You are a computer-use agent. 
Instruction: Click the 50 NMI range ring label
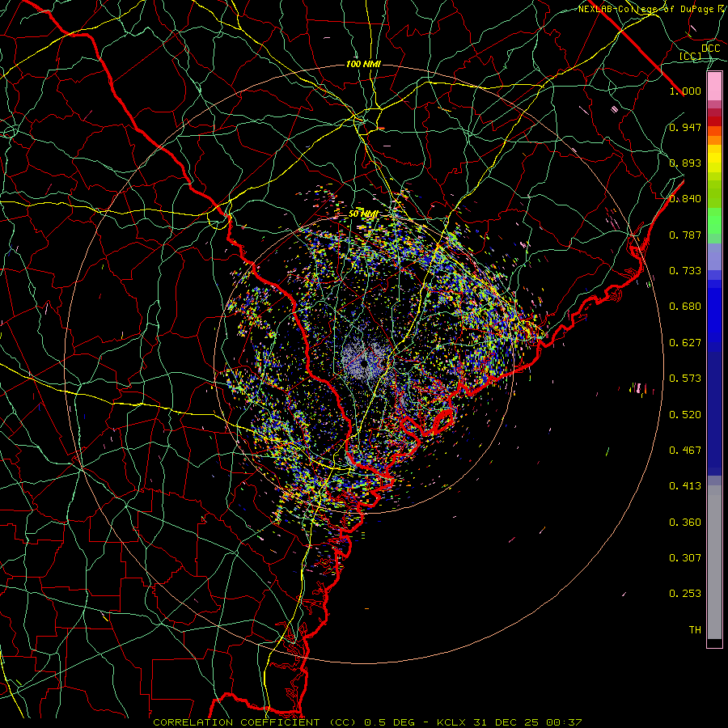pyautogui.click(x=363, y=214)
